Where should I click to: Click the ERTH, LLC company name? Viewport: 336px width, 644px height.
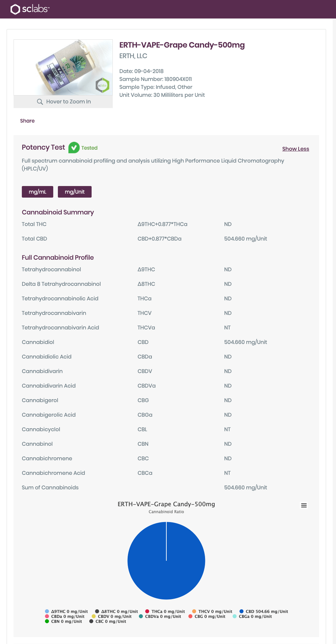click(x=133, y=56)
